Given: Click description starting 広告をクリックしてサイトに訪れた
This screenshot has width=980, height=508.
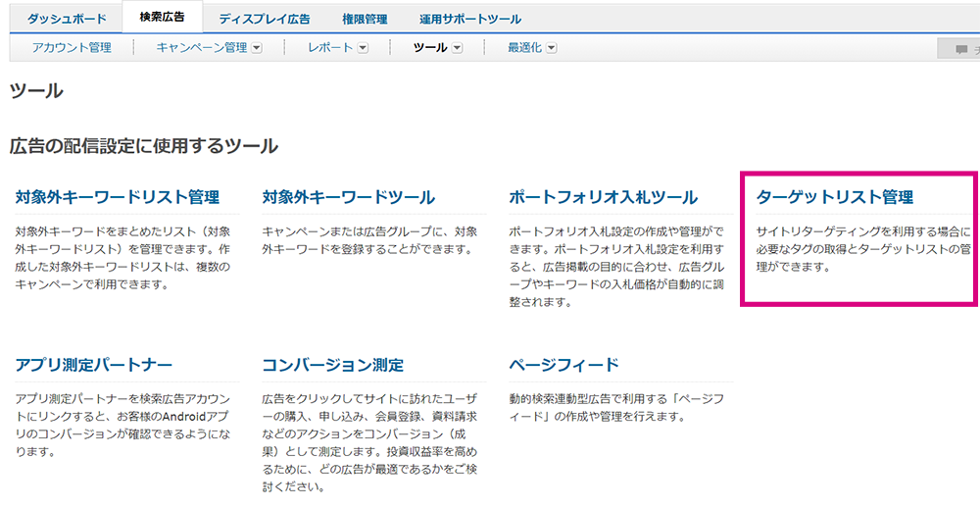Looking at the screenshot, I should point(370,443).
